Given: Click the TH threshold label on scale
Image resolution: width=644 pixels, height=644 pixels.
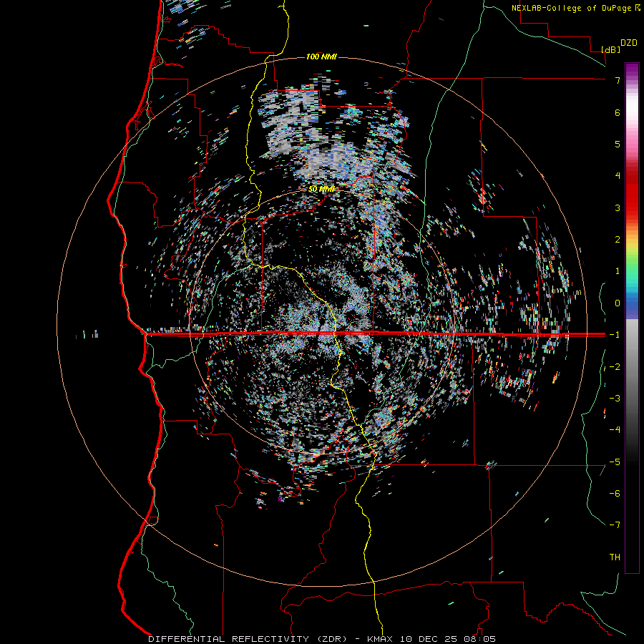Looking at the screenshot, I should pos(615,557).
